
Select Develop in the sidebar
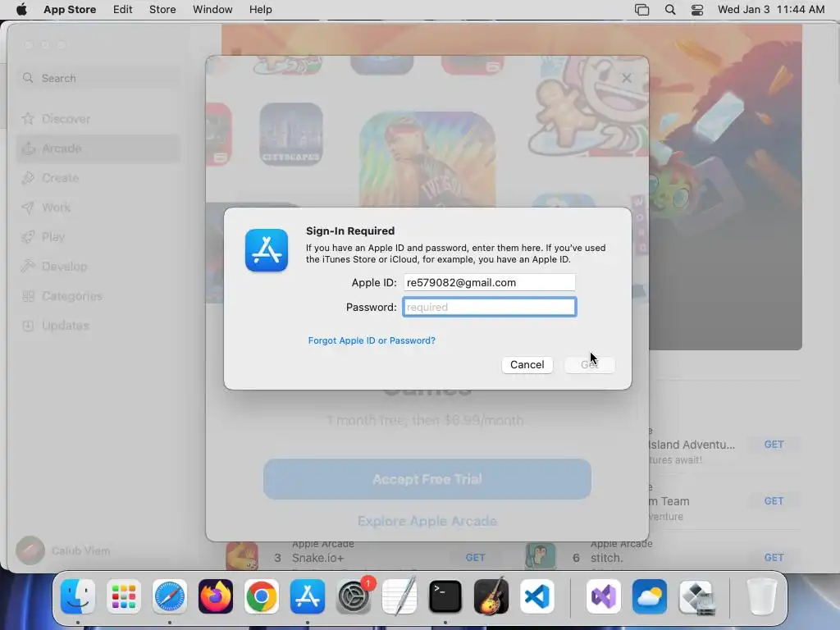tap(98, 267)
